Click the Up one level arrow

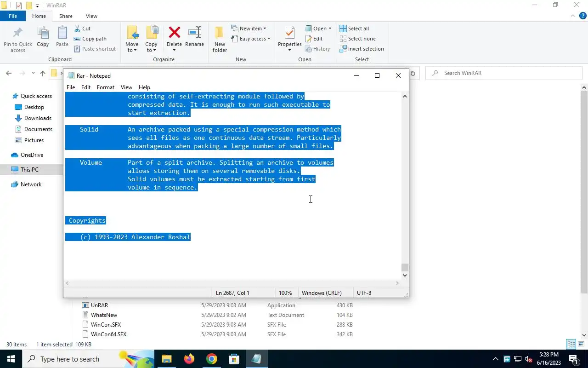click(x=43, y=73)
